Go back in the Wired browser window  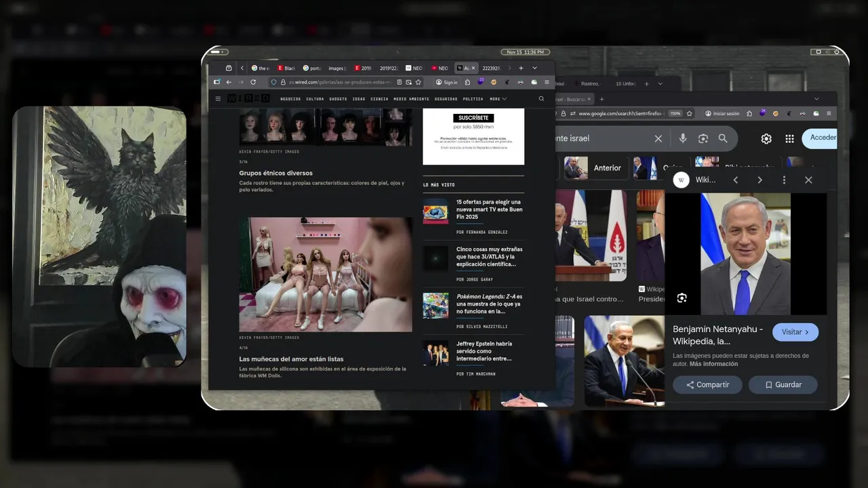pyautogui.click(x=229, y=82)
